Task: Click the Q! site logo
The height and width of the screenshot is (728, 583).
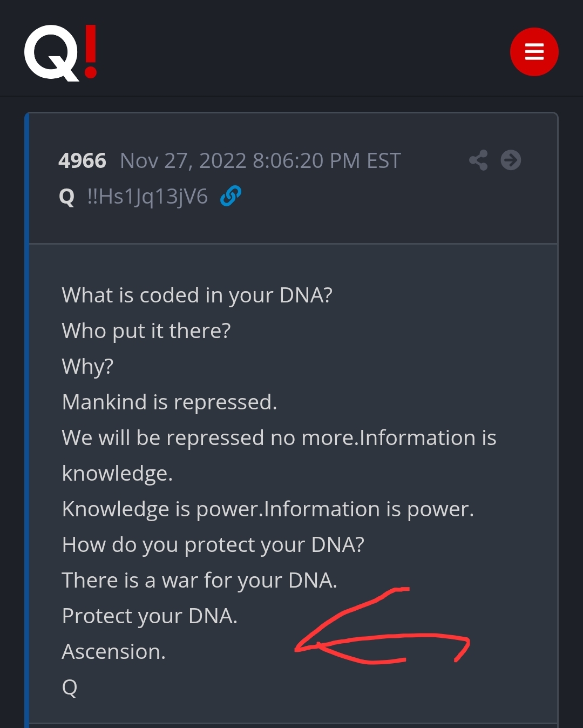Action: [x=60, y=53]
